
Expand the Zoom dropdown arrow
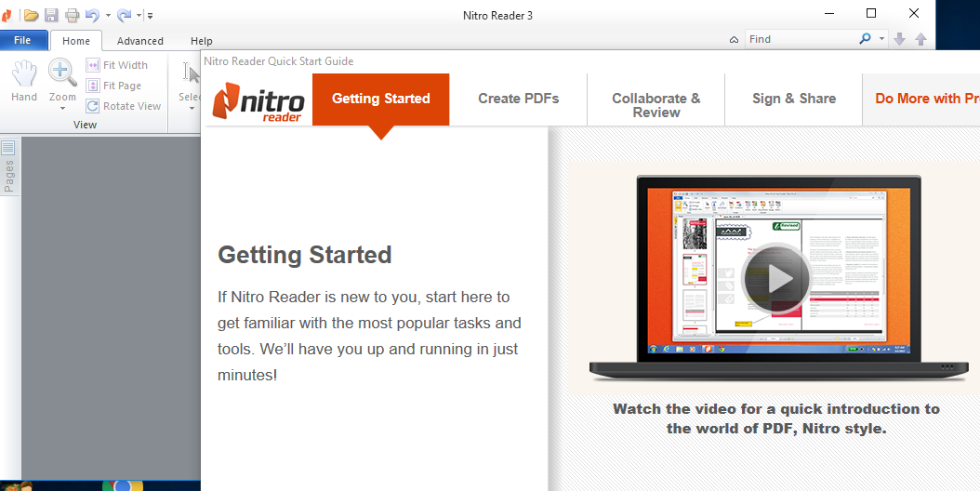[62, 108]
